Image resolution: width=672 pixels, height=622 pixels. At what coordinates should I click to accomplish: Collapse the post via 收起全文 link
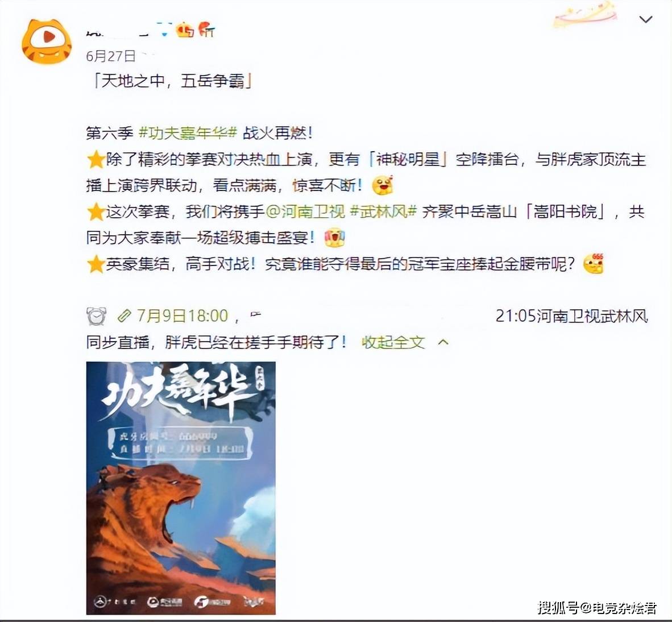(393, 342)
